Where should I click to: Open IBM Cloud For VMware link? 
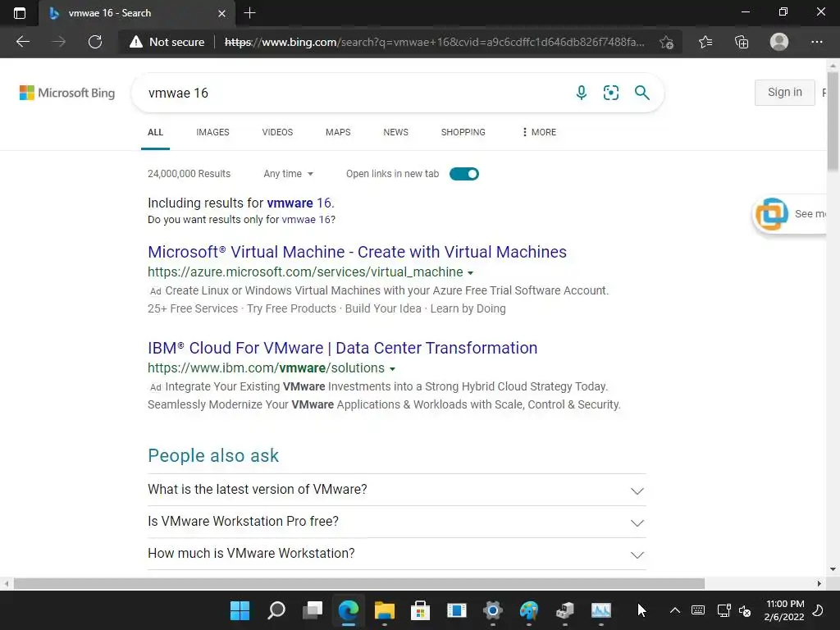coord(342,348)
